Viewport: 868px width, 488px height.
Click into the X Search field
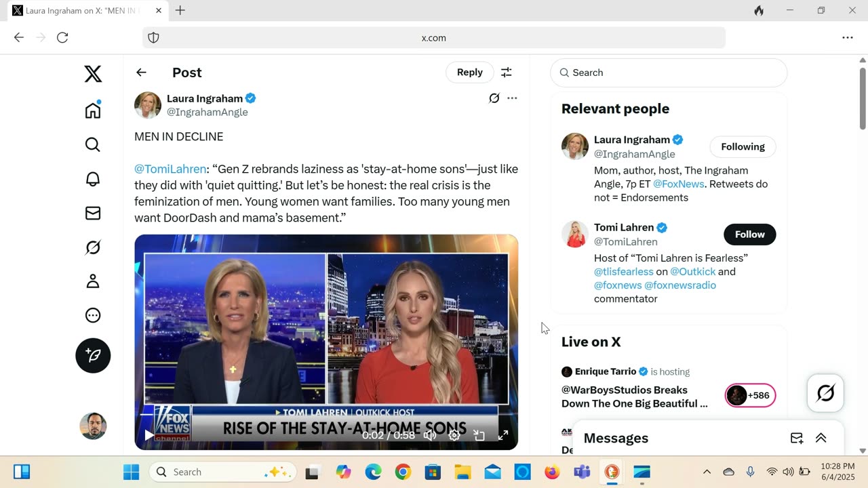pos(669,73)
